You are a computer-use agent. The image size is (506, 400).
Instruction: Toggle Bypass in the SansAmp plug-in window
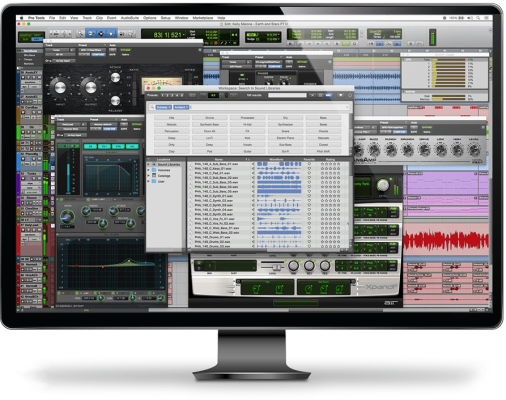click(x=426, y=127)
